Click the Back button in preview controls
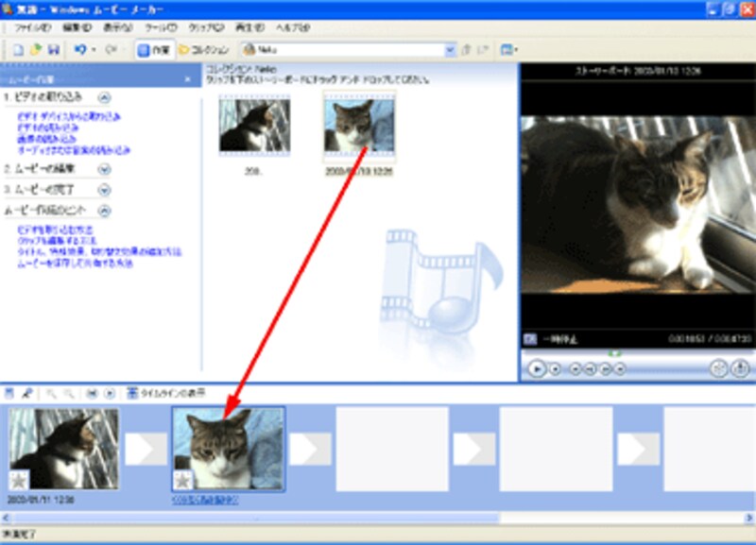This screenshot has width=756, height=545. [x=575, y=369]
